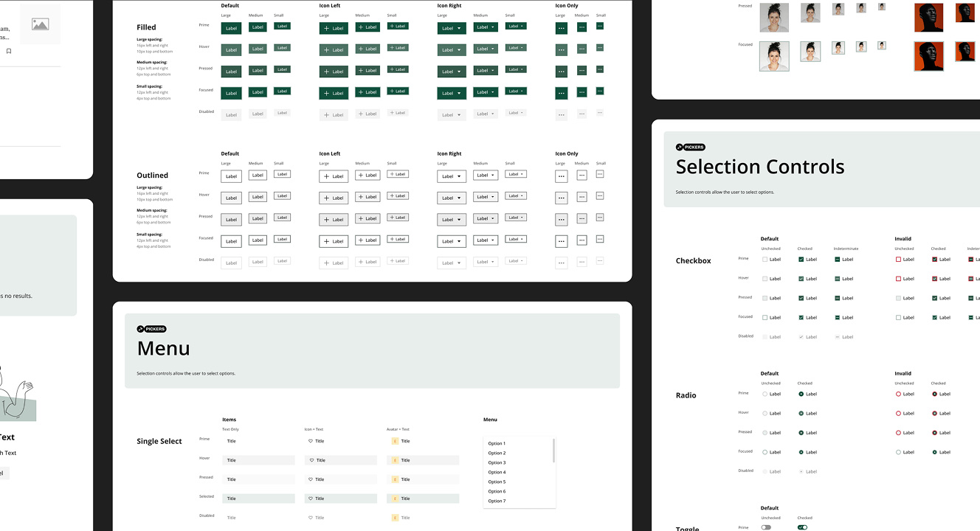Open the small Outlined Focused Icon Right dropdown button
The image size is (980, 531).
pyautogui.click(x=516, y=239)
